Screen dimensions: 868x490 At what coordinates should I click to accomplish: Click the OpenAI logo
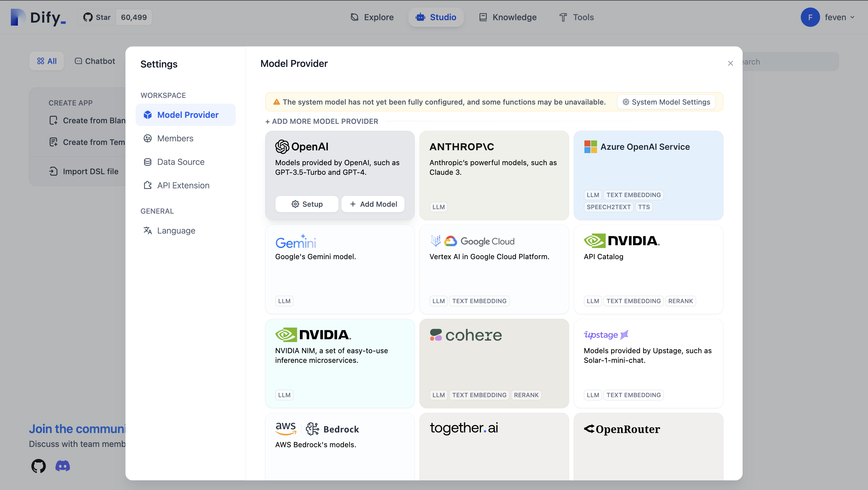tap(302, 146)
